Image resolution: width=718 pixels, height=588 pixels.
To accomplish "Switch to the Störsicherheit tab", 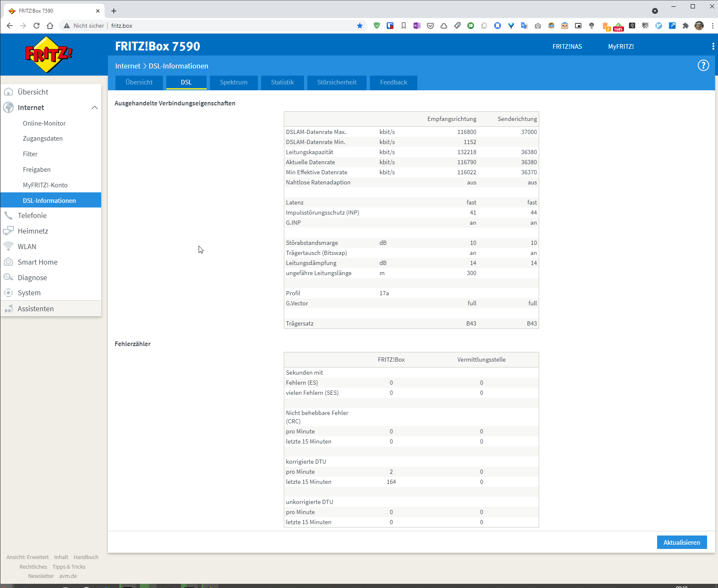I will click(x=337, y=82).
